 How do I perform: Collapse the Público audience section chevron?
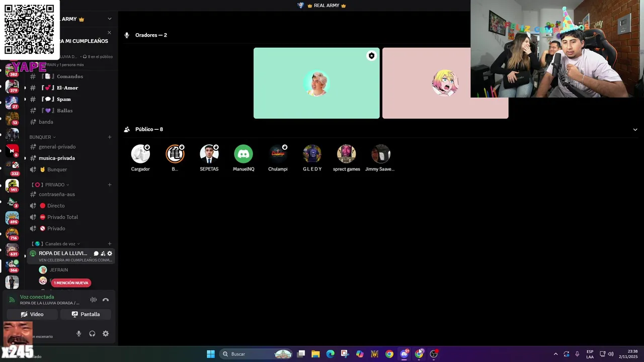click(635, 129)
